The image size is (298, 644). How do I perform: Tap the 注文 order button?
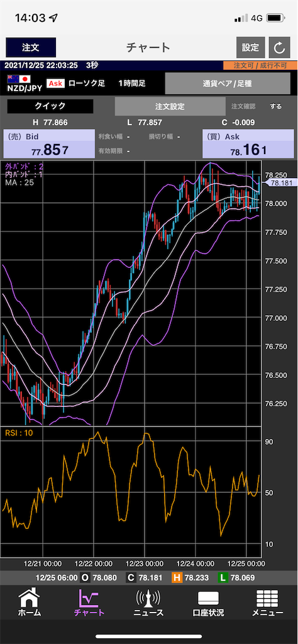(x=31, y=47)
